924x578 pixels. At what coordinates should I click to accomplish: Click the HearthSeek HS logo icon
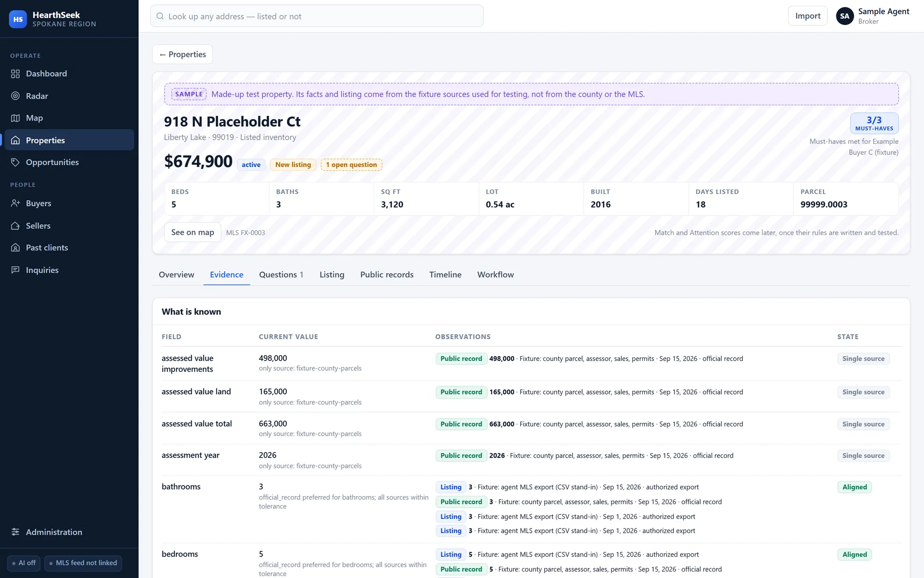(x=18, y=19)
